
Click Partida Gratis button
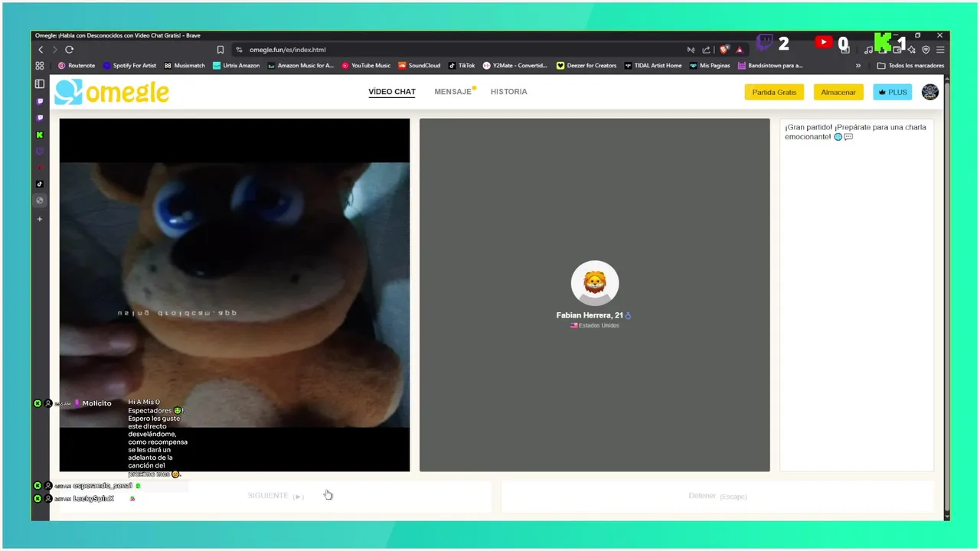[774, 92]
